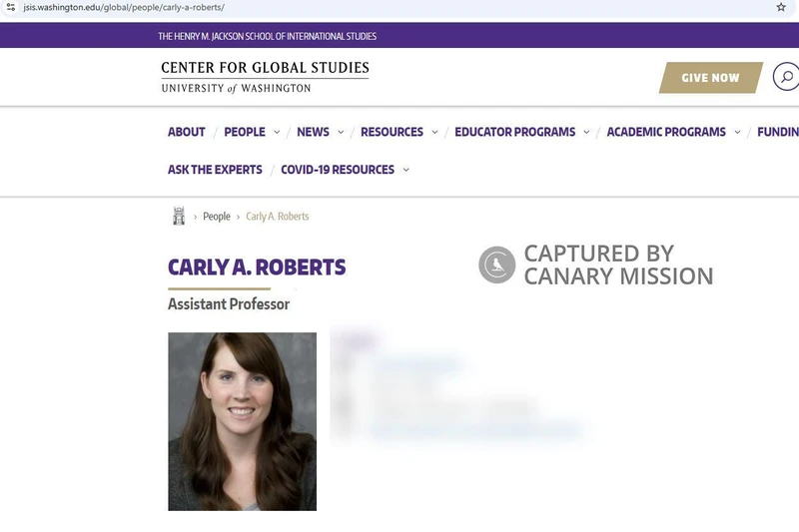Click the Carly A. Roberts breadcrumb text

coord(278,217)
